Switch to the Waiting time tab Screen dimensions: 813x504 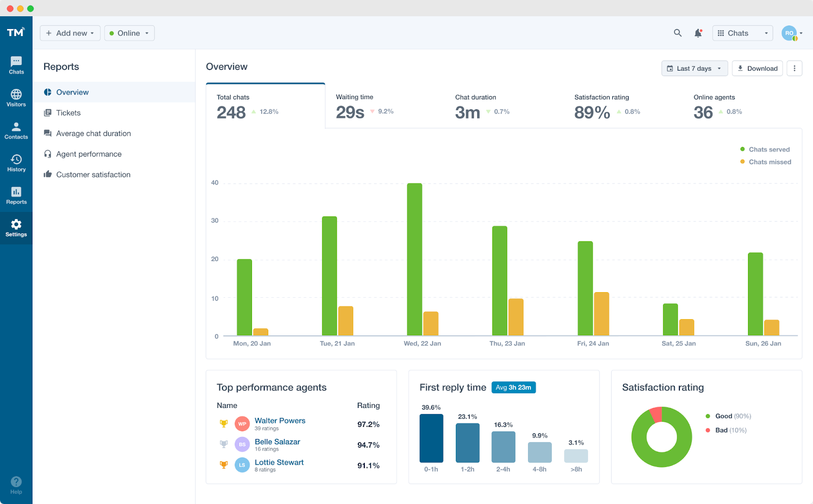(385, 106)
